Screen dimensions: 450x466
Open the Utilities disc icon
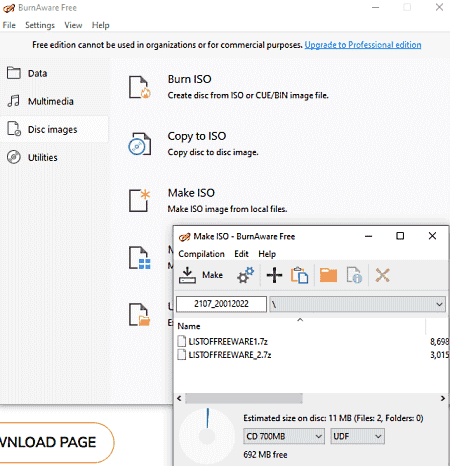14,157
